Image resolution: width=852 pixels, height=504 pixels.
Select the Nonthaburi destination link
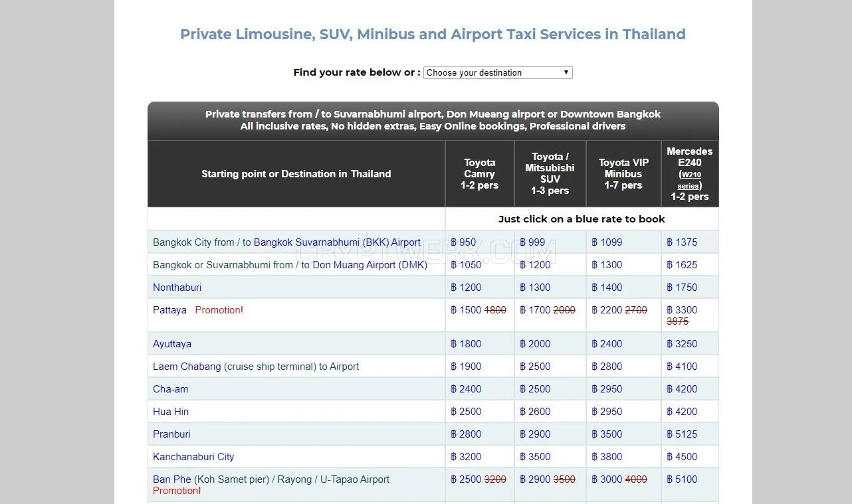coord(177,288)
